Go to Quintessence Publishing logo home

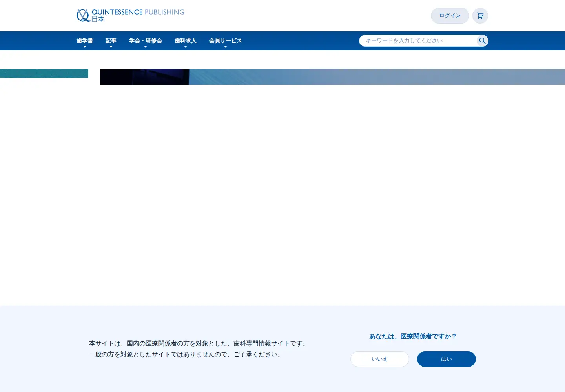coord(130,15)
